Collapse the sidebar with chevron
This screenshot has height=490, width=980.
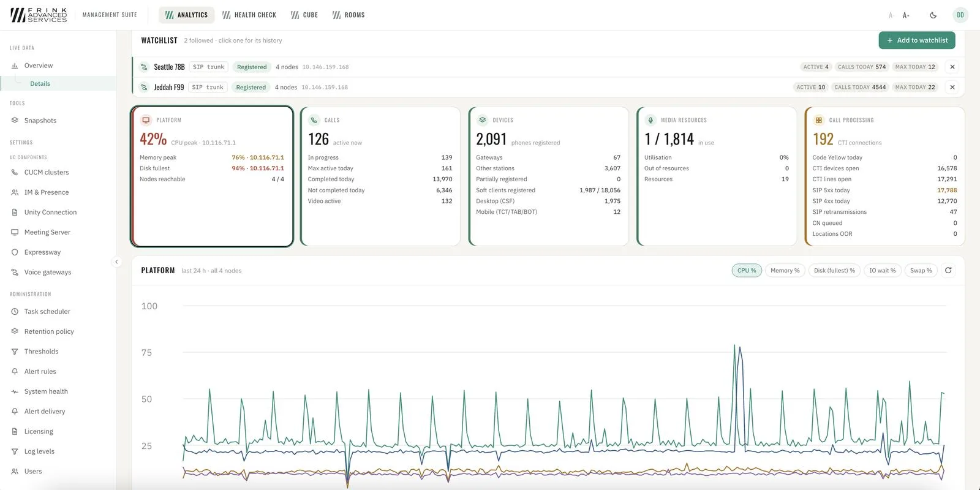point(116,262)
